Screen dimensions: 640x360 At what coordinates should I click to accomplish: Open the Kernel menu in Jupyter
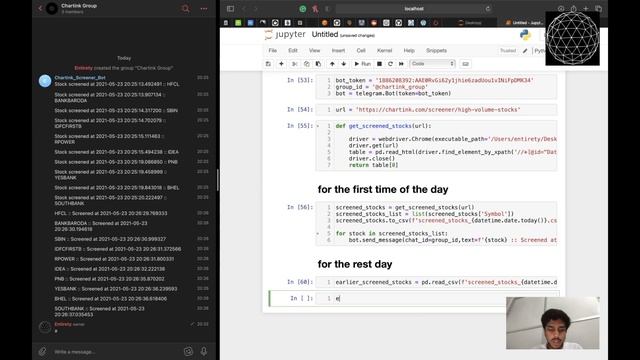pos(384,51)
